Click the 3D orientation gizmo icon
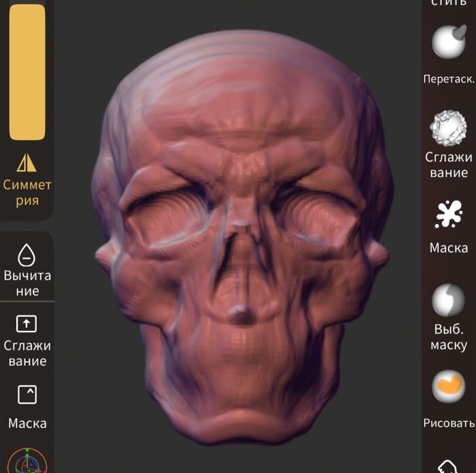This screenshot has width=476, height=473. pos(27,461)
